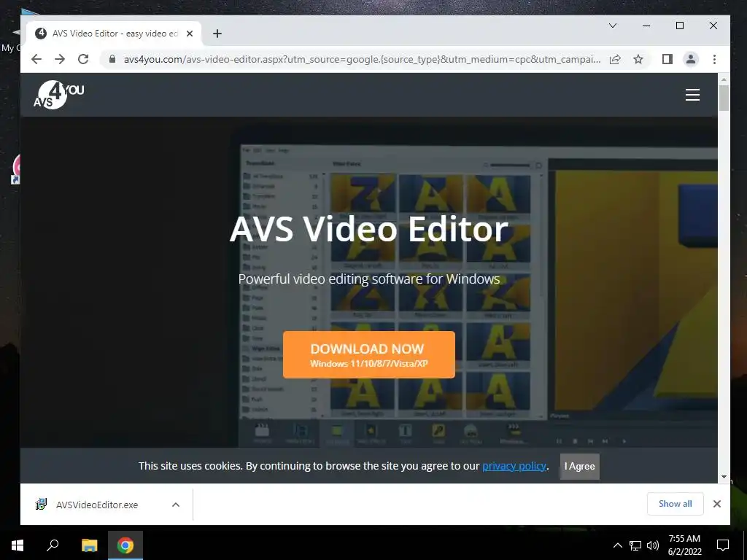Open the taskbar clock and date

click(x=684, y=545)
